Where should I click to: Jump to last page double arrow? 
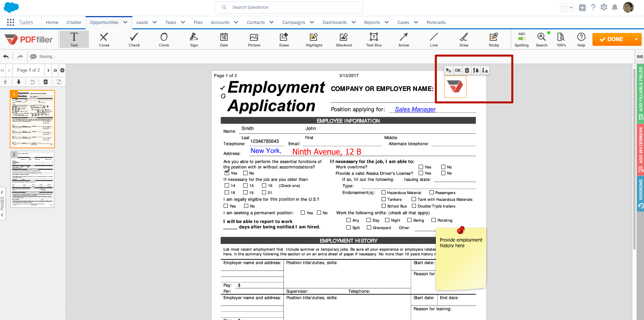point(55,70)
